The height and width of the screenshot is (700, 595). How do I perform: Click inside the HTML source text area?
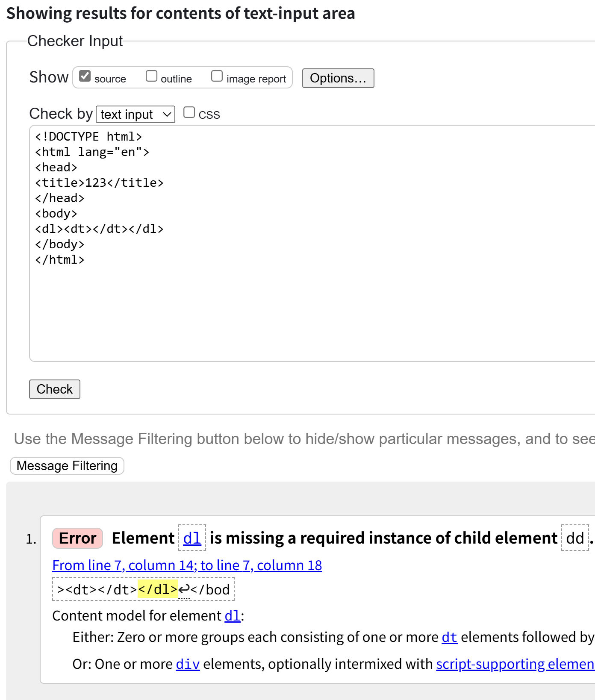pyautogui.click(x=299, y=299)
